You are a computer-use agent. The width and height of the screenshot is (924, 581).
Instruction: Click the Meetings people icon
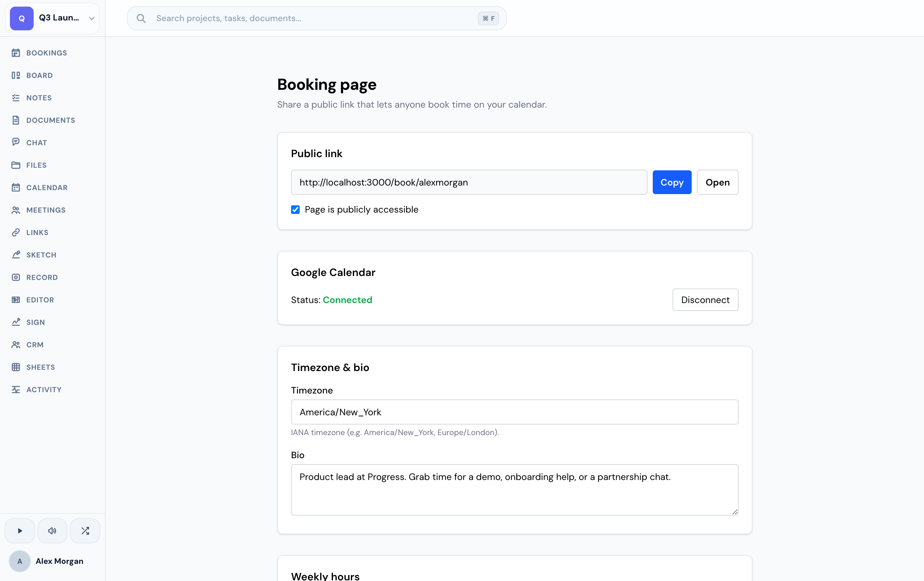(x=16, y=210)
